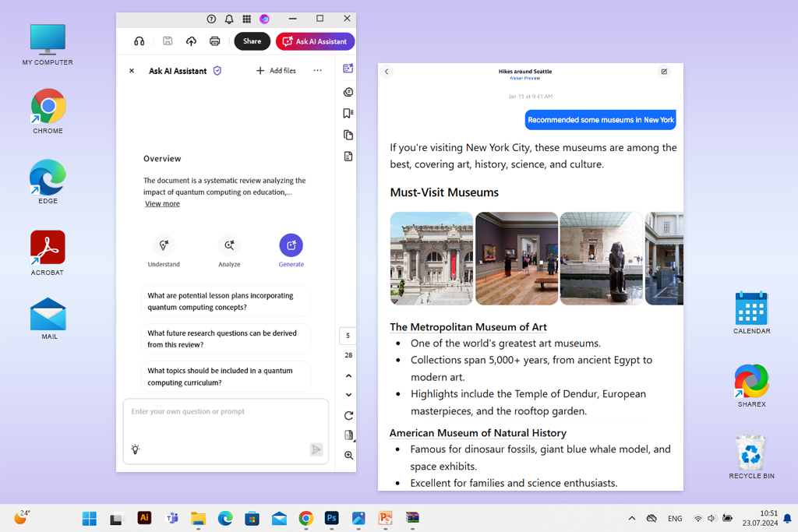The height and width of the screenshot is (532, 798).
Task: Click the zoom magnifier icon in sidebar
Action: coord(348,455)
